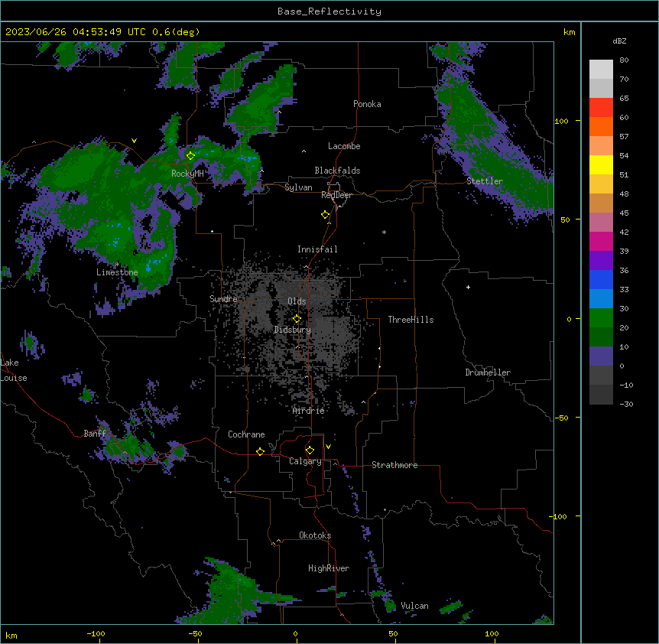Click the Vulcan town label
The width and height of the screenshot is (659, 644).
pos(415,606)
